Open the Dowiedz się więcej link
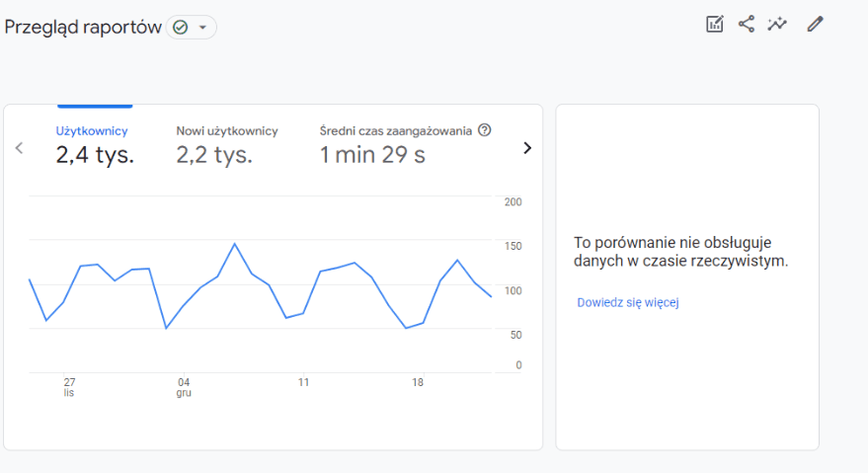The width and height of the screenshot is (868, 473). tap(628, 302)
